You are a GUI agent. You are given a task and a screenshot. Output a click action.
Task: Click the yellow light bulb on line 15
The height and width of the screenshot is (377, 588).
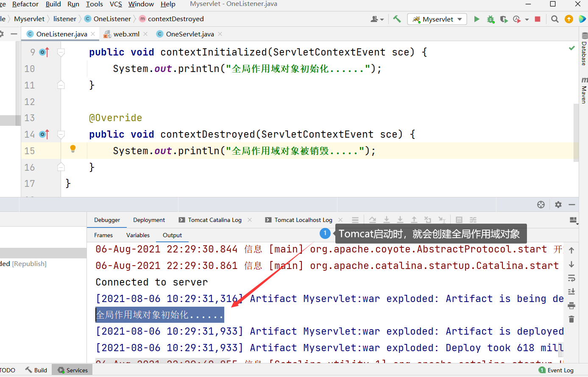pos(72,149)
